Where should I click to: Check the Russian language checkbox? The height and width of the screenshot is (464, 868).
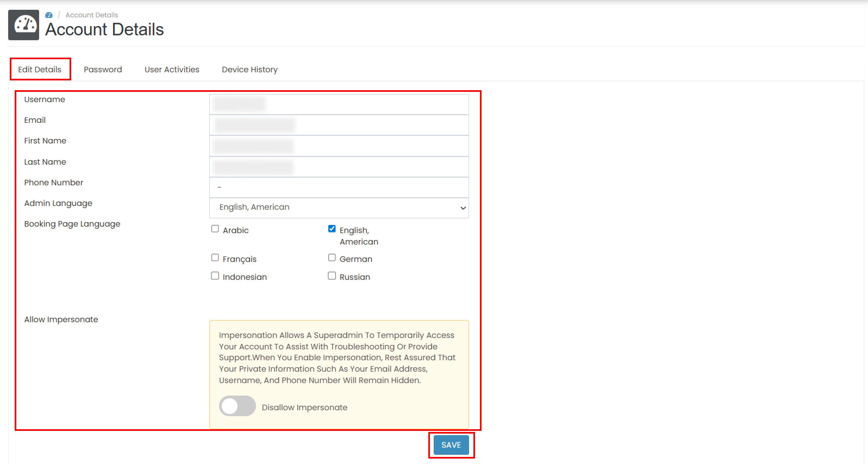332,276
